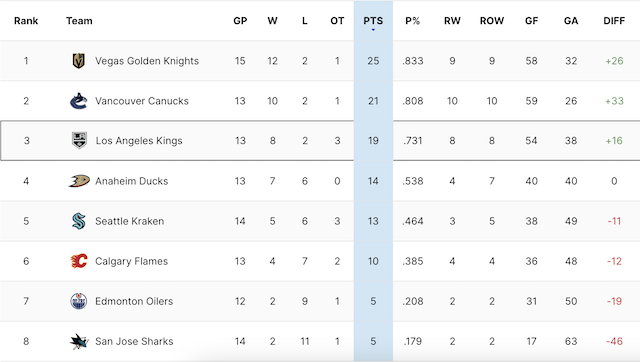Sort by GF column header

pos(531,20)
